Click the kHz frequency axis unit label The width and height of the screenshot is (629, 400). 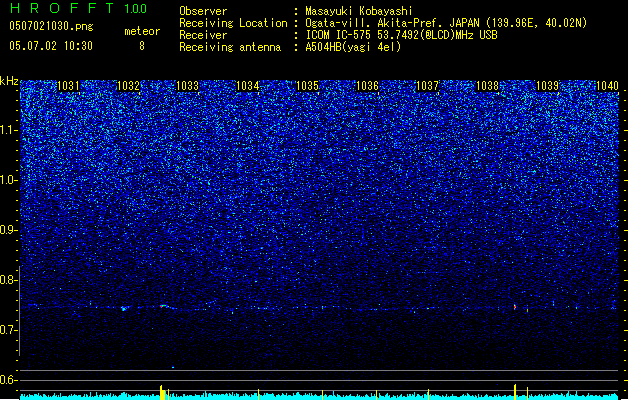[9, 81]
